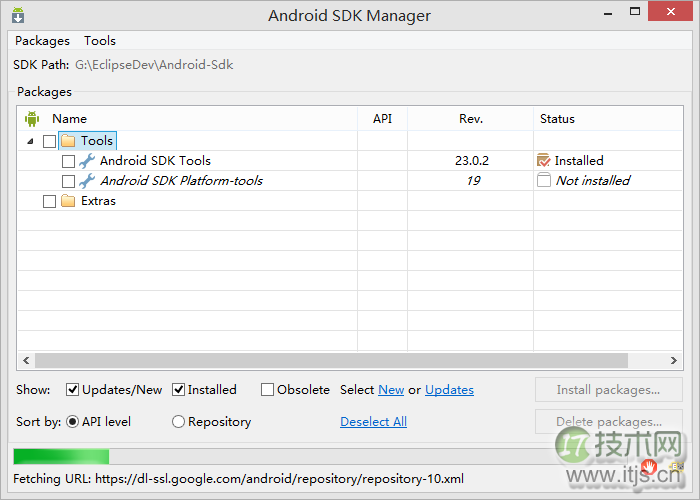Click the Select New link
700x500 pixels.
(391, 390)
